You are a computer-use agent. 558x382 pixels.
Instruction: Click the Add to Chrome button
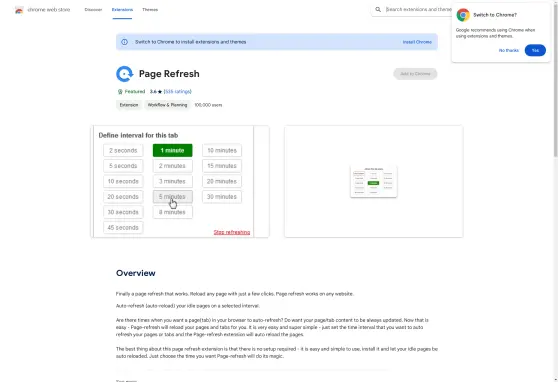415,74
